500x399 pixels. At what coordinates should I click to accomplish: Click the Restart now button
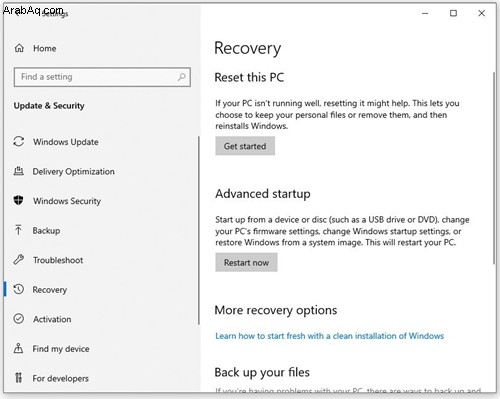tap(246, 262)
